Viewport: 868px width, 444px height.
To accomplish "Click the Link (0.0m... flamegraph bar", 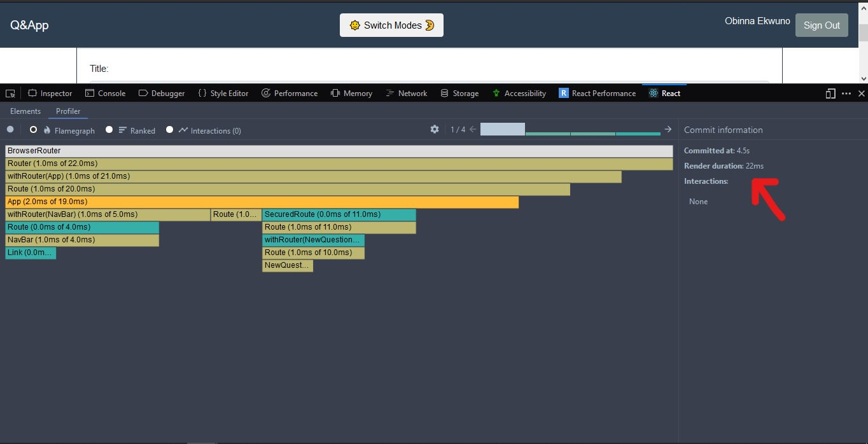I will [31, 253].
